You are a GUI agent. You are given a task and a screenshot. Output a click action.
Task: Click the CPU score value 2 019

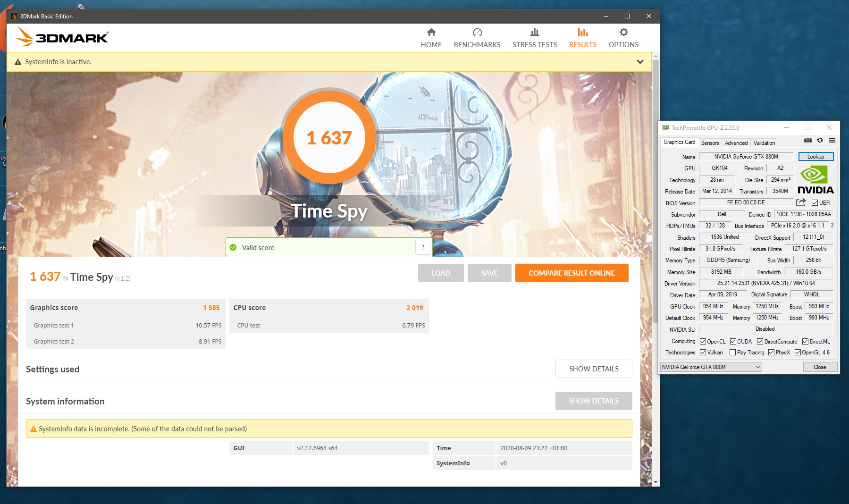pos(415,308)
